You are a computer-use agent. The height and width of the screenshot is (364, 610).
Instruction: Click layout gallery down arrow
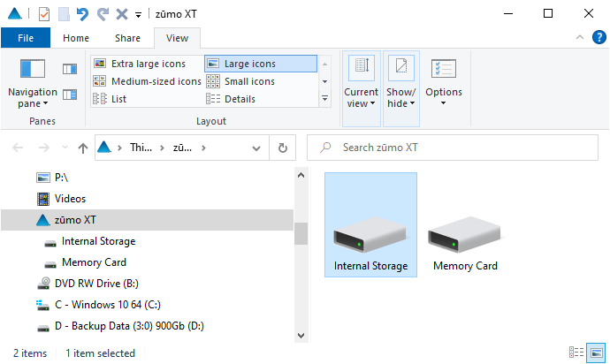pos(324,81)
